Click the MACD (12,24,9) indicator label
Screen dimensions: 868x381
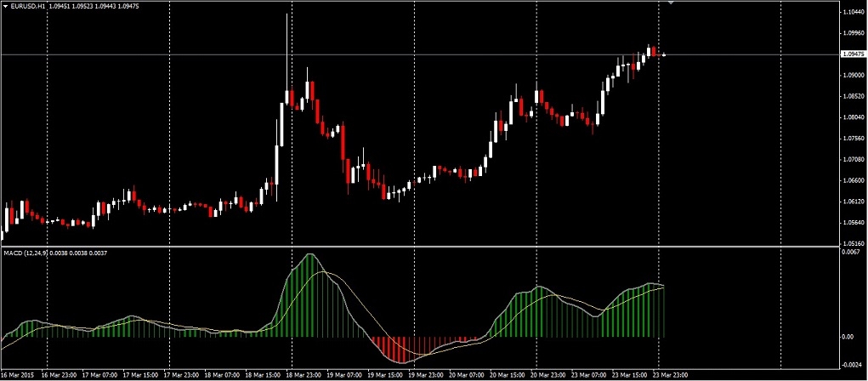[25, 253]
